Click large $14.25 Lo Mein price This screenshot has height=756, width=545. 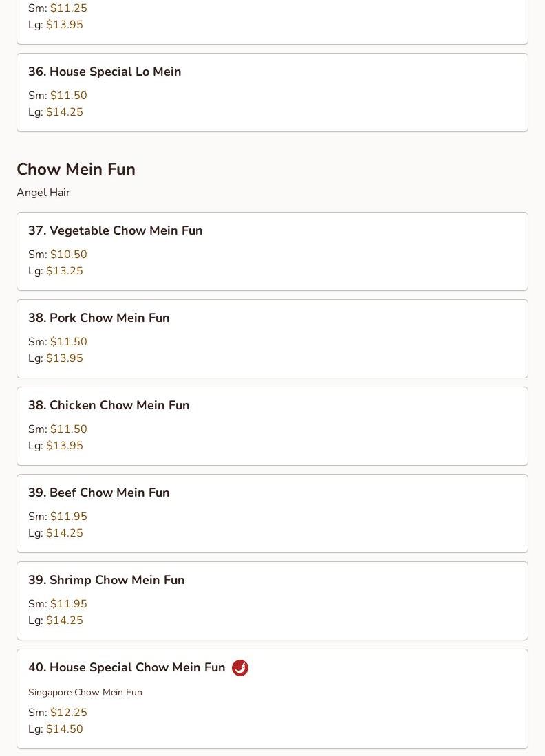[x=65, y=112]
